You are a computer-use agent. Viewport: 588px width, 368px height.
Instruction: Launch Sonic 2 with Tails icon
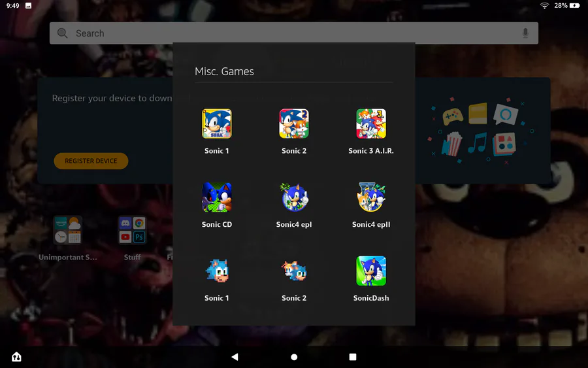click(294, 124)
